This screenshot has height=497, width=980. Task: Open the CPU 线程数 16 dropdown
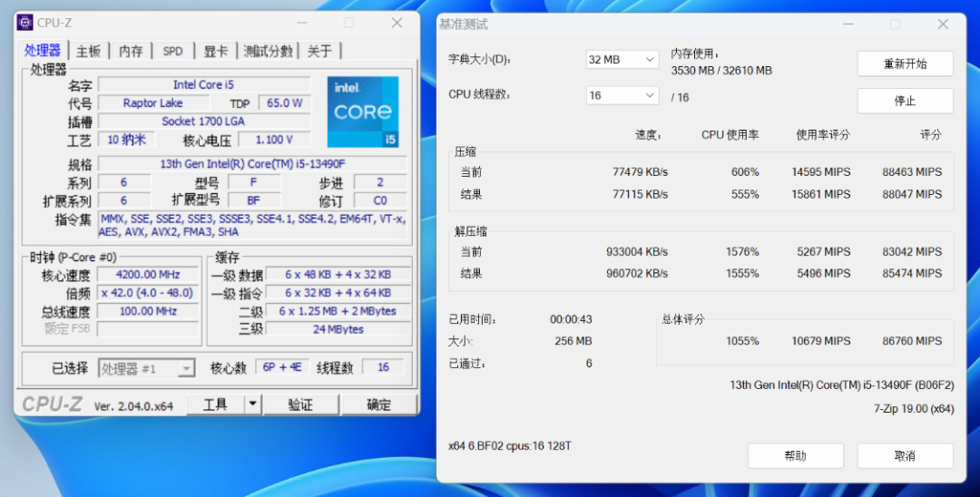click(x=622, y=95)
